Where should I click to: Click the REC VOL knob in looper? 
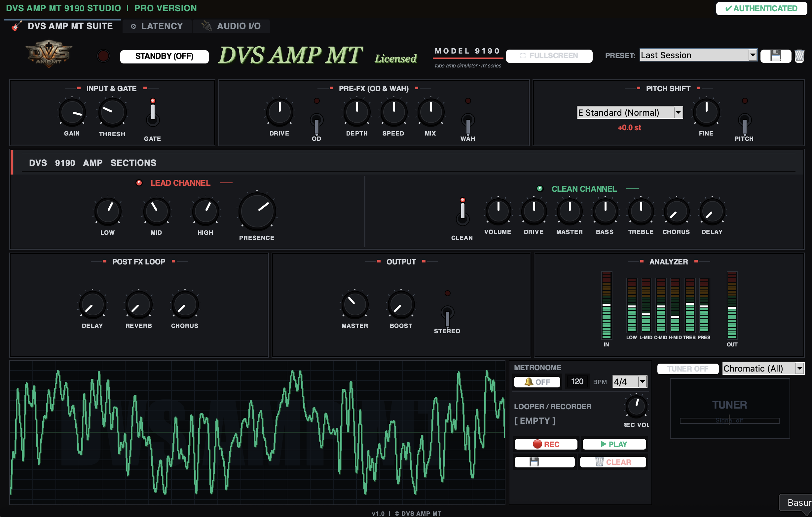[x=636, y=406]
